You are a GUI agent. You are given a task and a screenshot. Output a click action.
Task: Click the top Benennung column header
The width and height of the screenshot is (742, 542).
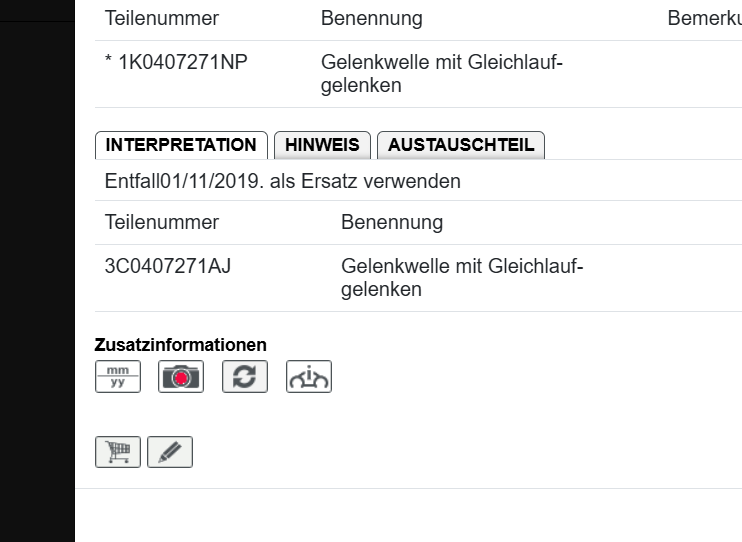[371, 19]
